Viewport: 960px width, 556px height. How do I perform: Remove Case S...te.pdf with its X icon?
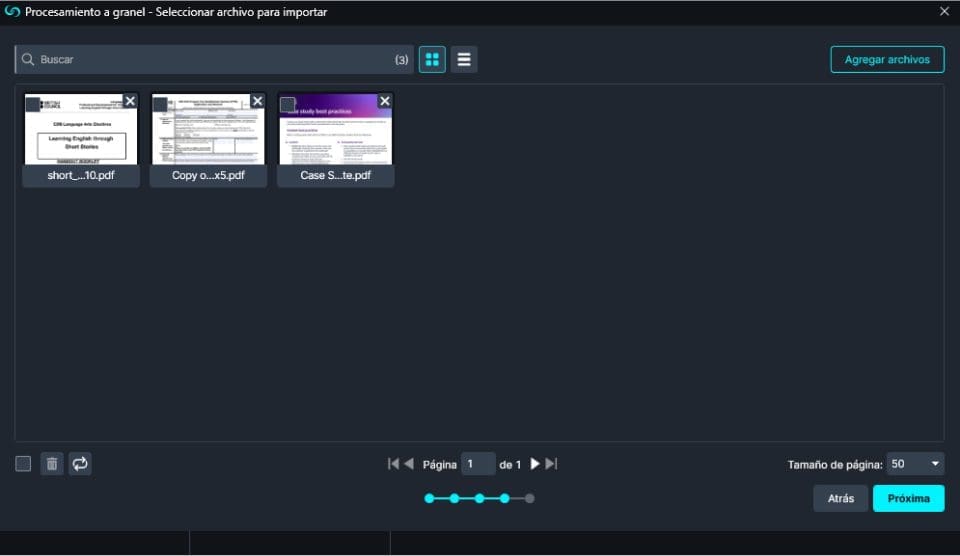(385, 101)
